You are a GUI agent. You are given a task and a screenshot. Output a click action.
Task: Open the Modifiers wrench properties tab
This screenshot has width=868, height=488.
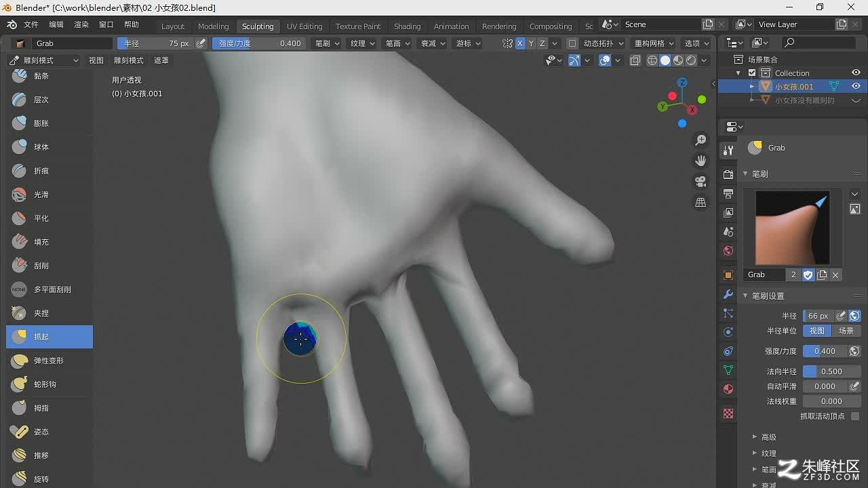pos(728,295)
